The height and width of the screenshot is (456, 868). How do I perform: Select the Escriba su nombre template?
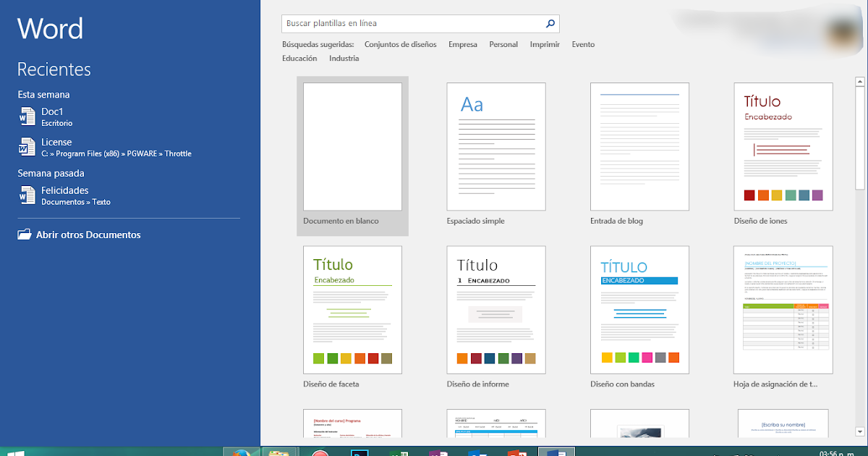[x=783, y=423]
